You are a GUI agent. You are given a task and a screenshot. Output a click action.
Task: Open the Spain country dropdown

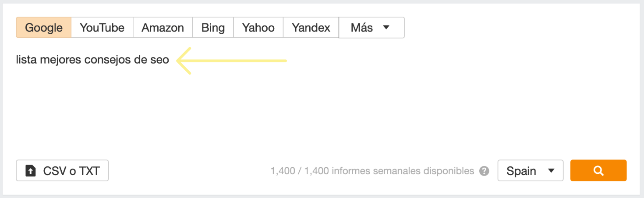click(531, 171)
